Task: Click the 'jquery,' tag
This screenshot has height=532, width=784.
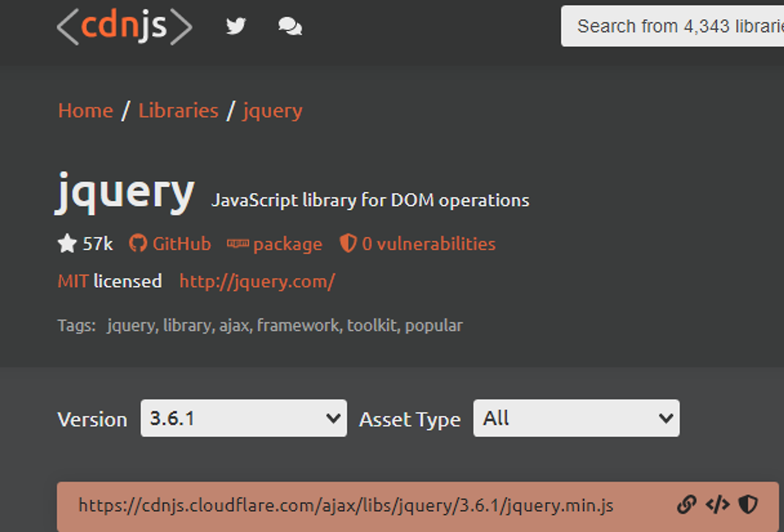Action: [132, 326]
